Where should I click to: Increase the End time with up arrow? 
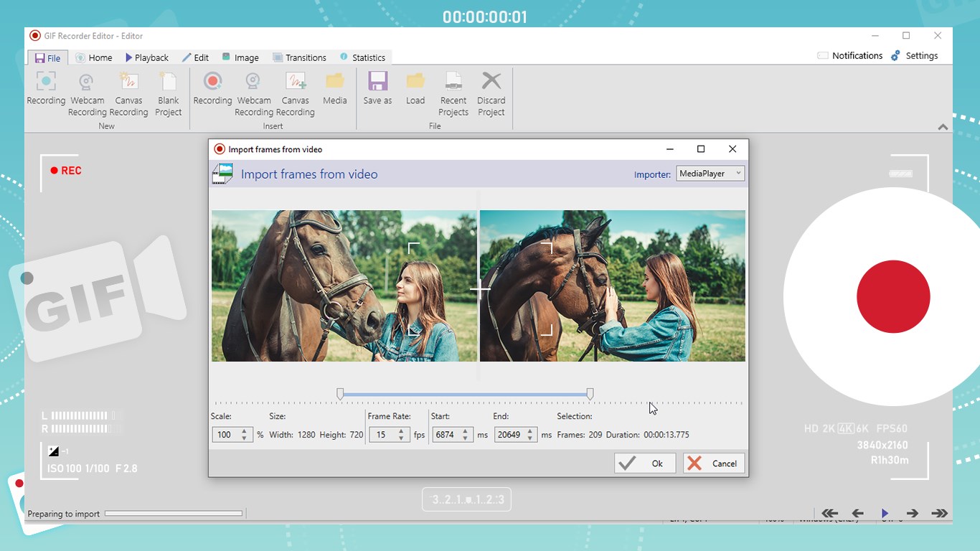point(529,432)
